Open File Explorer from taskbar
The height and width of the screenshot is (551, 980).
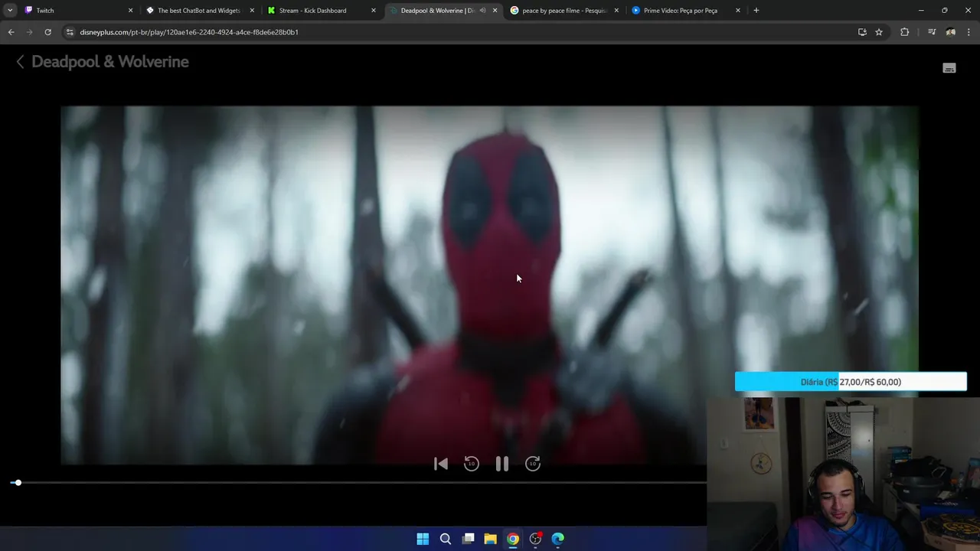coord(491,539)
